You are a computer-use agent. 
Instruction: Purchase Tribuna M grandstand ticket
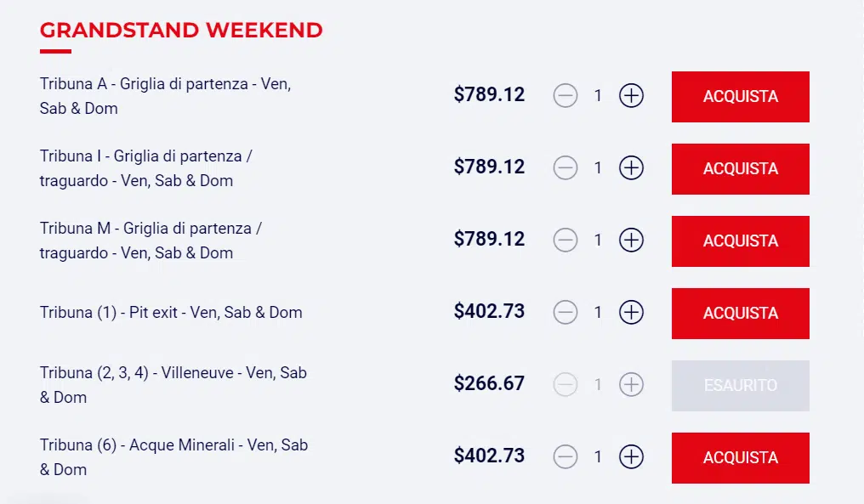740,241
